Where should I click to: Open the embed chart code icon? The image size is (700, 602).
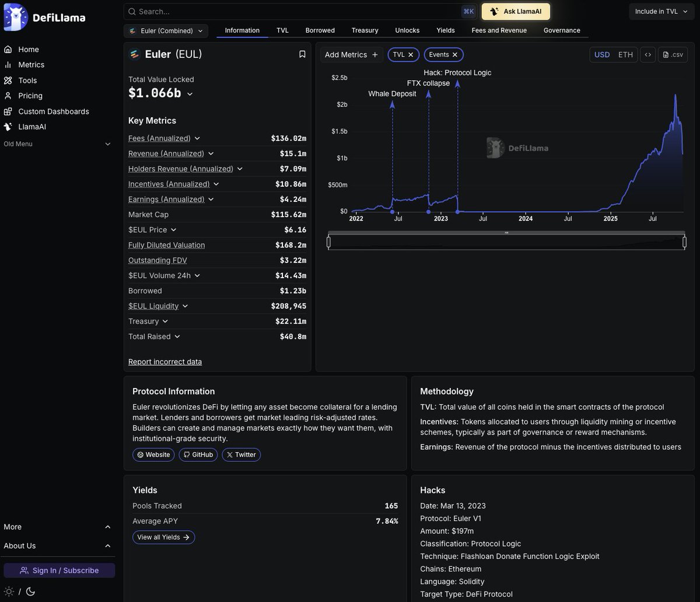coord(647,55)
